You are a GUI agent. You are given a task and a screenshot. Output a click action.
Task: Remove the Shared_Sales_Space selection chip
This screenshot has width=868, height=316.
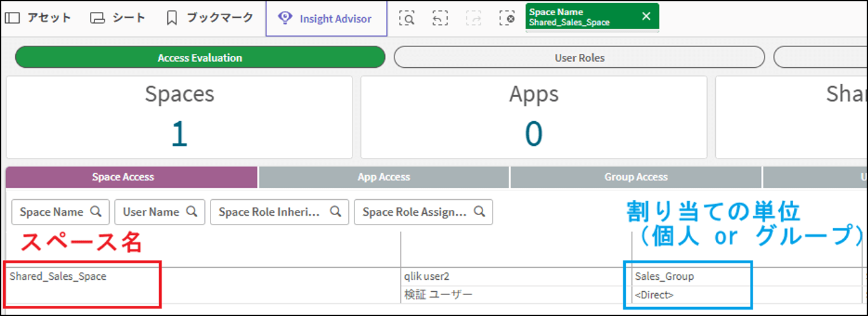coord(646,16)
